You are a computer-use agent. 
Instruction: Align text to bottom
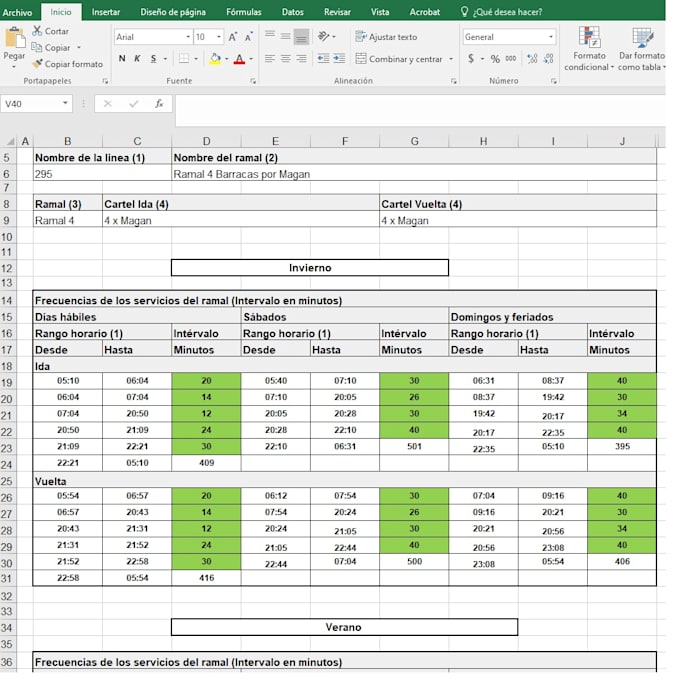point(301,36)
